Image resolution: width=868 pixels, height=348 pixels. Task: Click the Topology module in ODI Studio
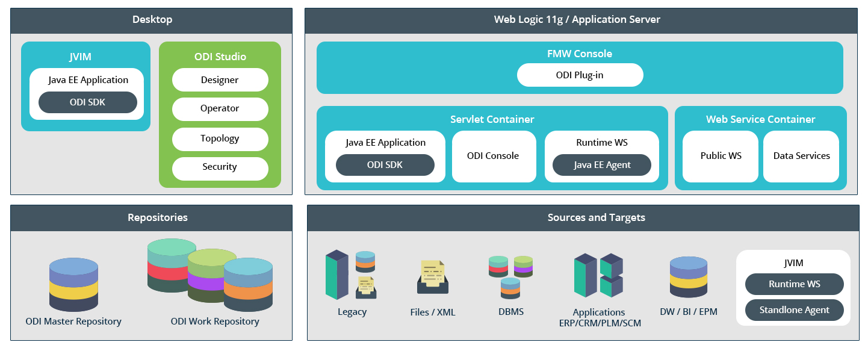coord(220,139)
